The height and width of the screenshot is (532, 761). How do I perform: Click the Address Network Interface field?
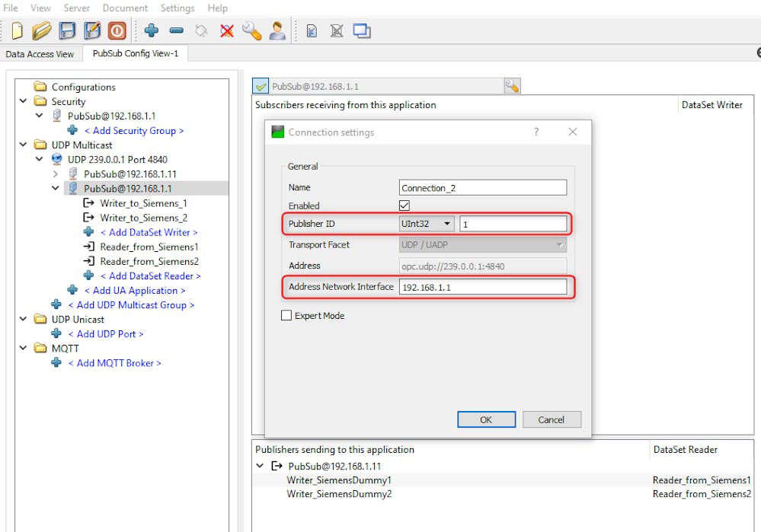click(482, 287)
